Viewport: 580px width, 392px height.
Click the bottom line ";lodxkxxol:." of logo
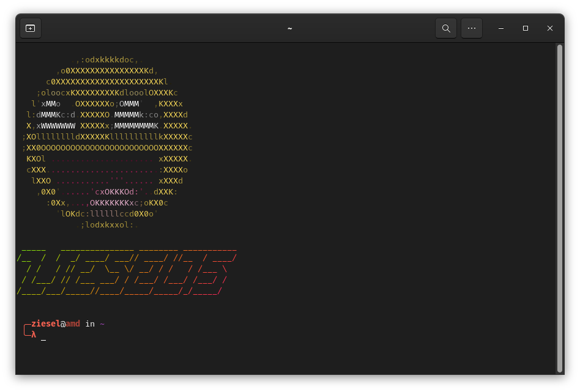[109, 225]
